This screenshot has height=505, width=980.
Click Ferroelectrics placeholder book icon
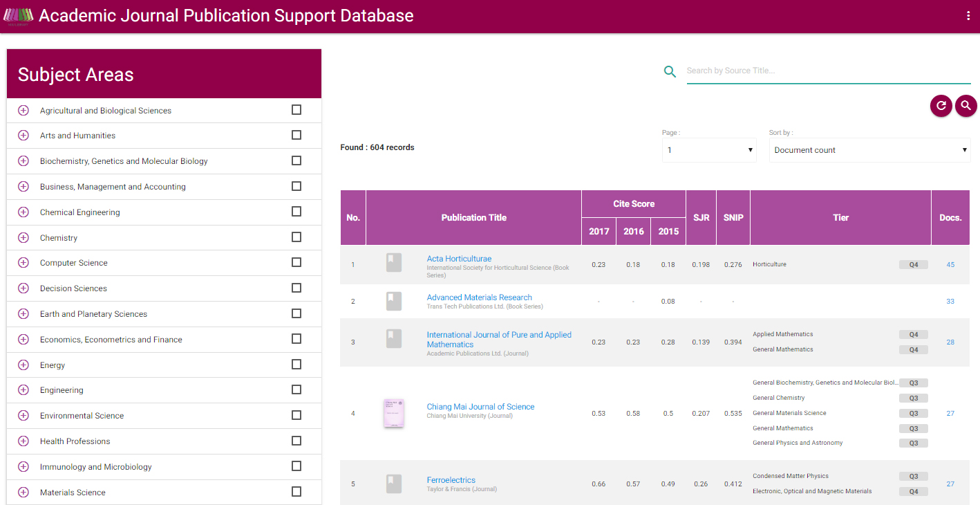[x=393, y=484]
